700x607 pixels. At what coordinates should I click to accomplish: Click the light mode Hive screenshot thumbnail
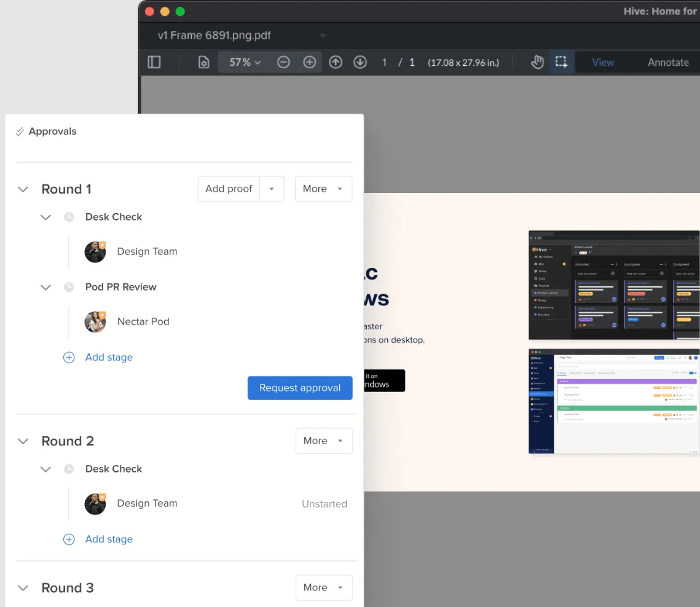coord(614,401)
